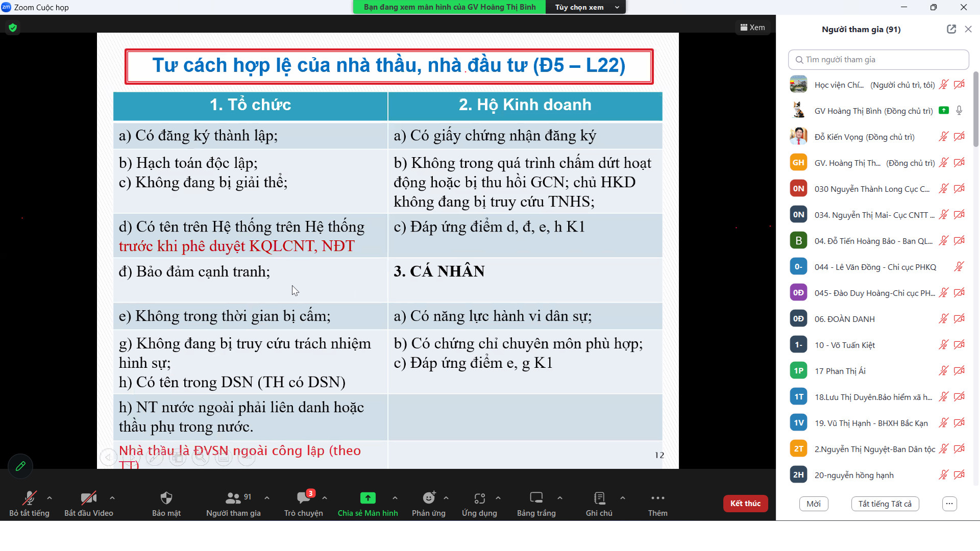Pop out the participants panel
The height and width of the screenshot is (551, 980).
click(x=951, y=29)
